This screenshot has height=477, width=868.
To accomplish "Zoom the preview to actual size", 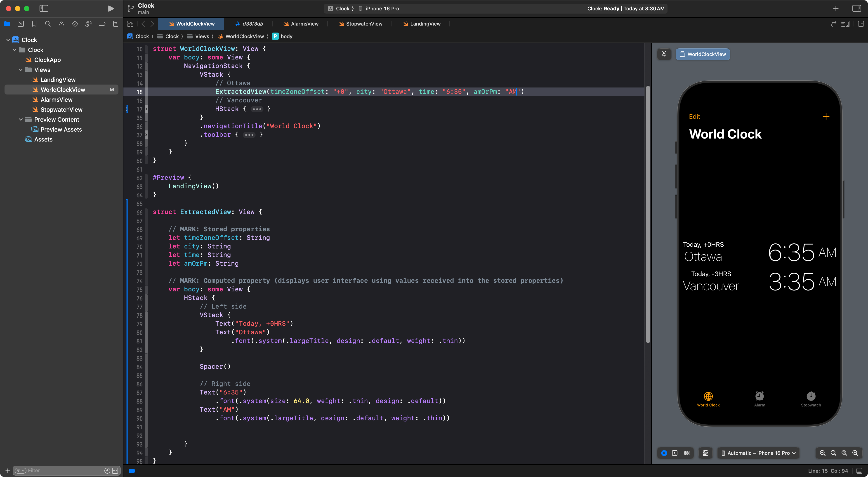I will click(833, 453).
